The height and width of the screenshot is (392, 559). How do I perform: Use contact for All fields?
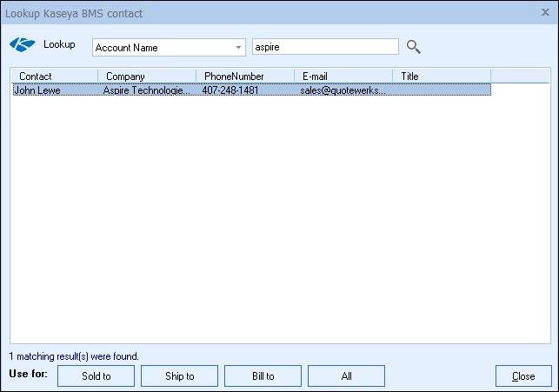point(346,375)
